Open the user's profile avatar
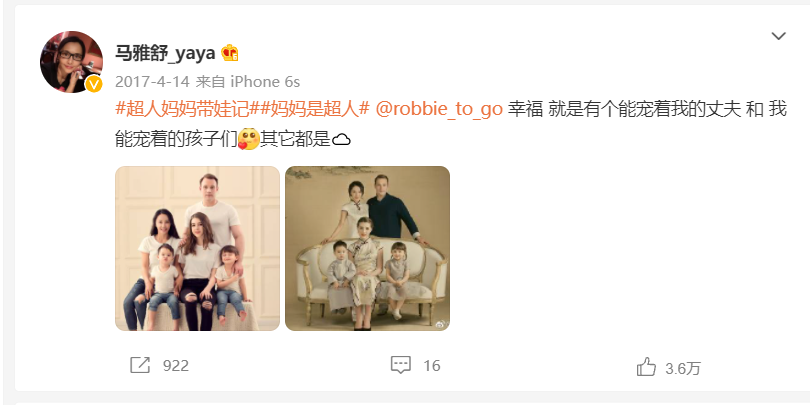Viewport: 810px width, 405px height. point(71,61)
